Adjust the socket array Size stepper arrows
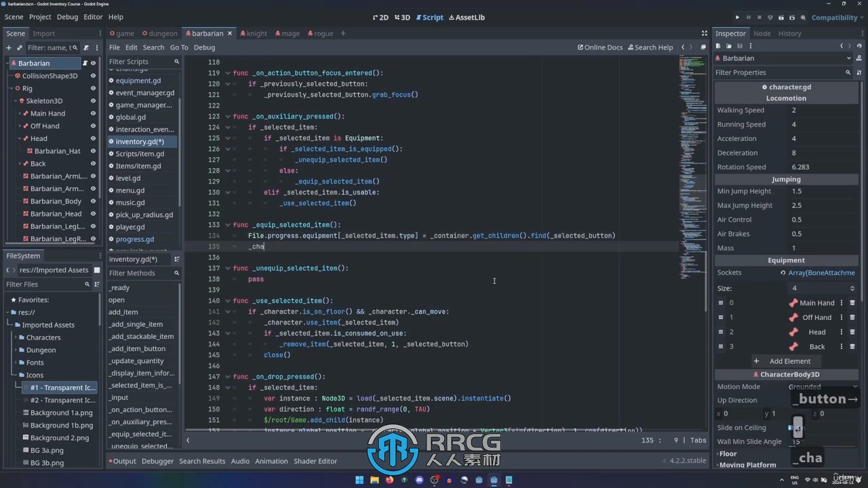 pyautogui.click(x=852, y=288)
